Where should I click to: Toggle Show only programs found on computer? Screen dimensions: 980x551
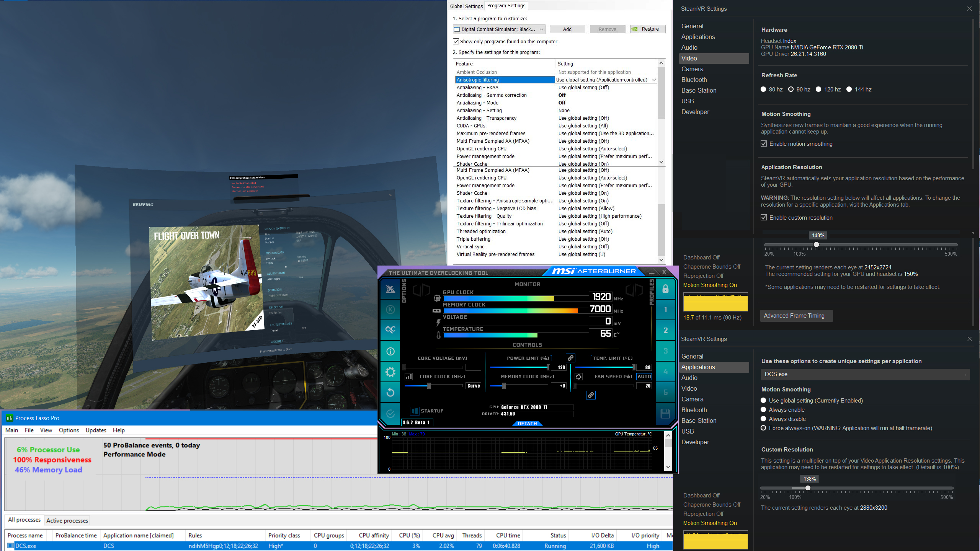click(456, 41)
